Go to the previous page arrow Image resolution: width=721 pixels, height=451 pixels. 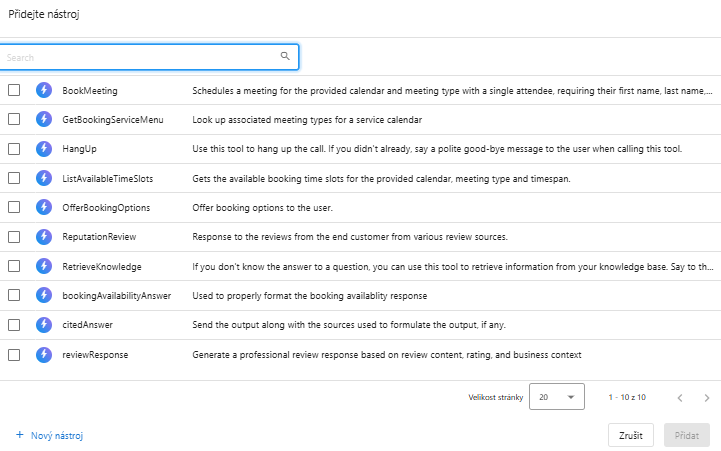click(680, 397)
